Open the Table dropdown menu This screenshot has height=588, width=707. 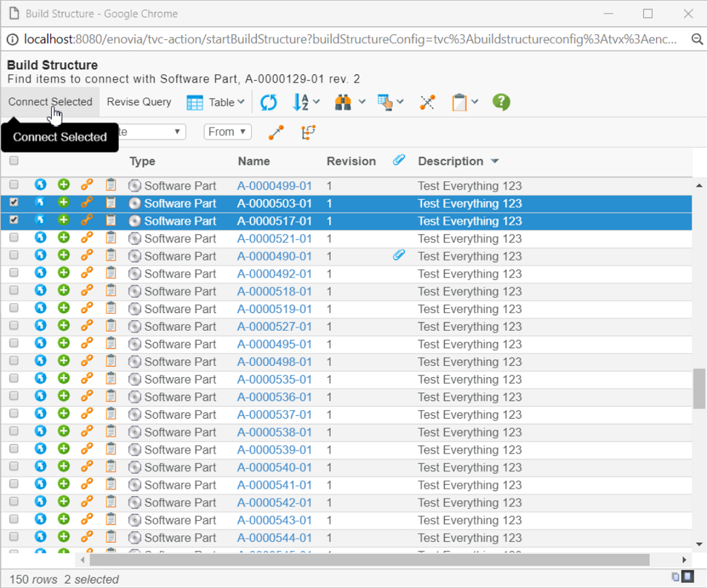pos(216,102)
